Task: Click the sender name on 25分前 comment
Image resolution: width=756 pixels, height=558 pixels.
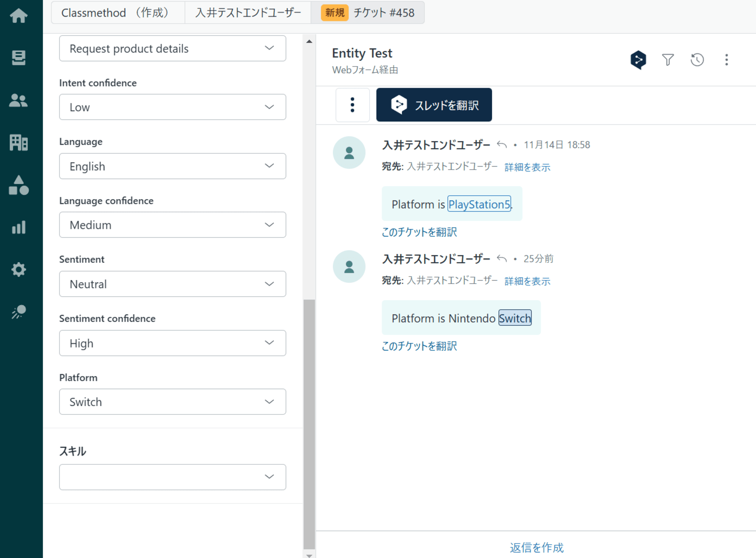Action: pos(436,259)
